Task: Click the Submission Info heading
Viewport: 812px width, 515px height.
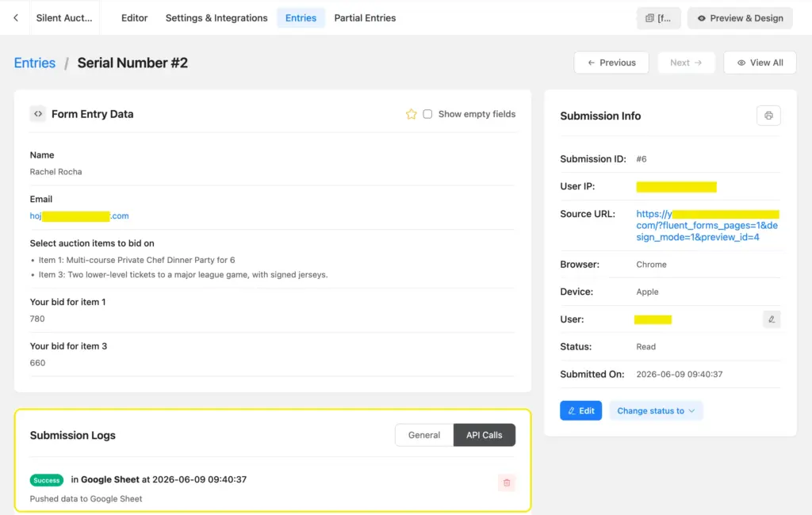Action: [600, 116]
